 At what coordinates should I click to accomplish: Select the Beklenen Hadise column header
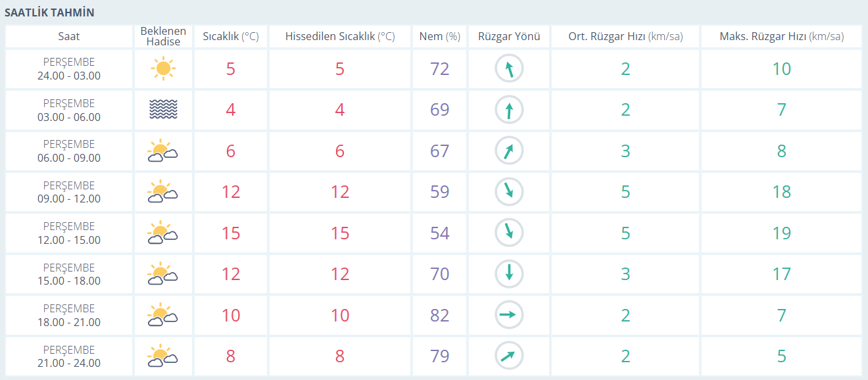(x=163, y=36)
